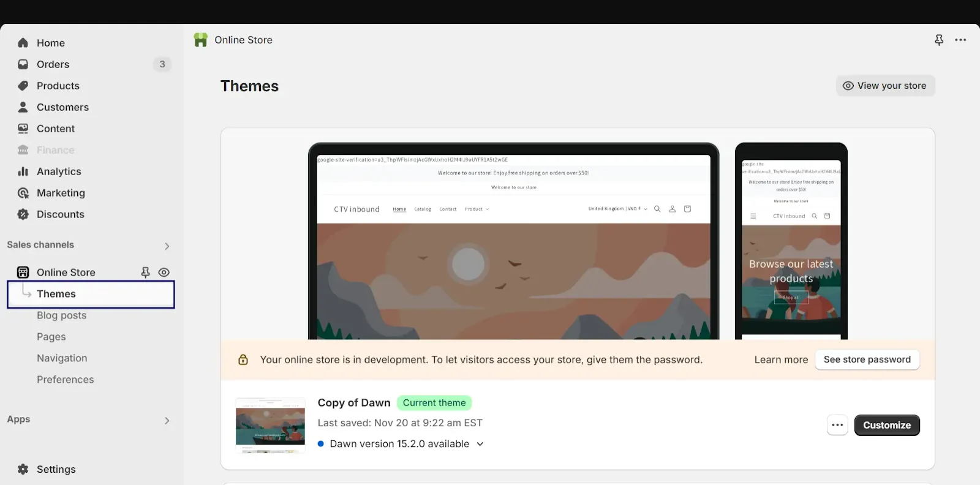Click the mobile theme preview image
Screen dimensions: 980x485
pos(791,241)
